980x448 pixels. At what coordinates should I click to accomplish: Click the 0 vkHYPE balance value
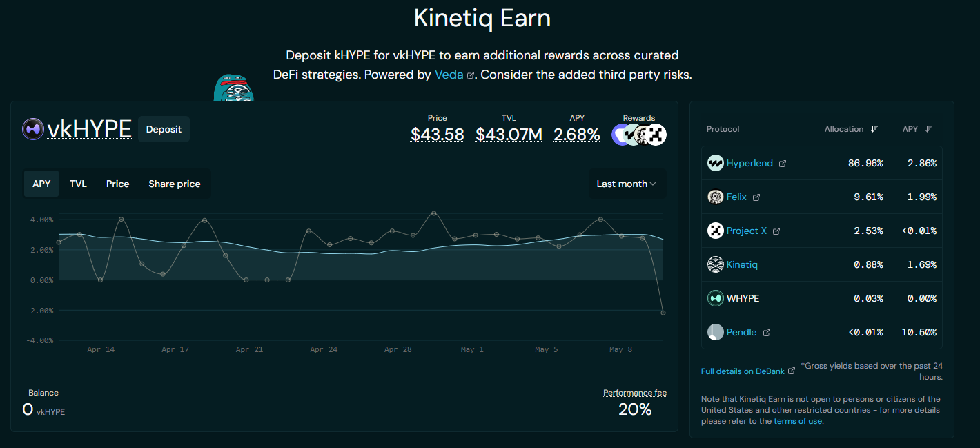click(x=43, y=410)
